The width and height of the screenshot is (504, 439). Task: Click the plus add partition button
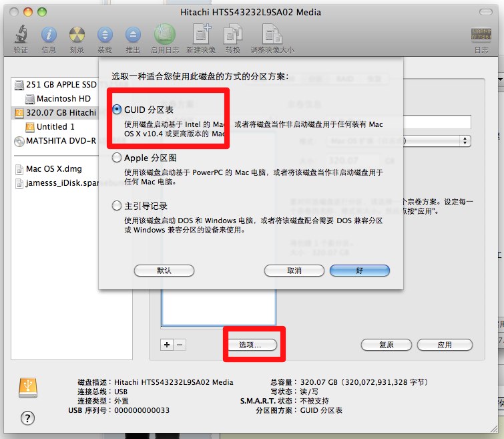coord(167,345)
